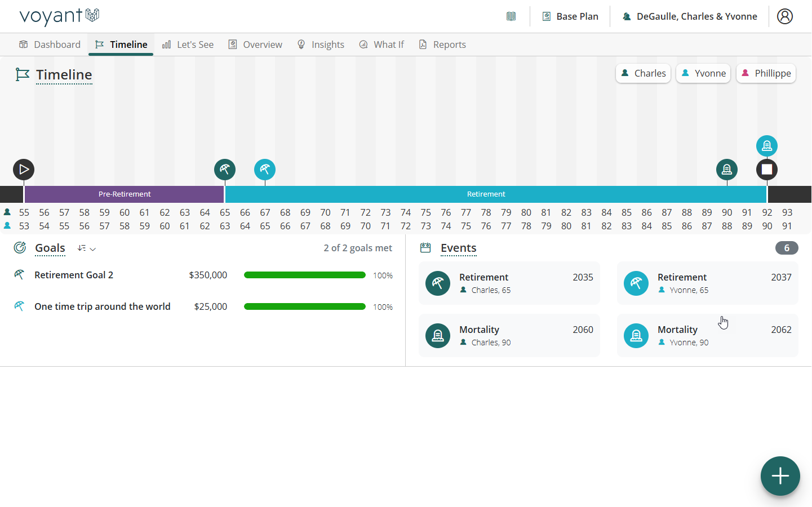Image resolution: width=812 pixels, height=507 pixels.
Task: Click the user profile account icon
Action: click(784, 16)
